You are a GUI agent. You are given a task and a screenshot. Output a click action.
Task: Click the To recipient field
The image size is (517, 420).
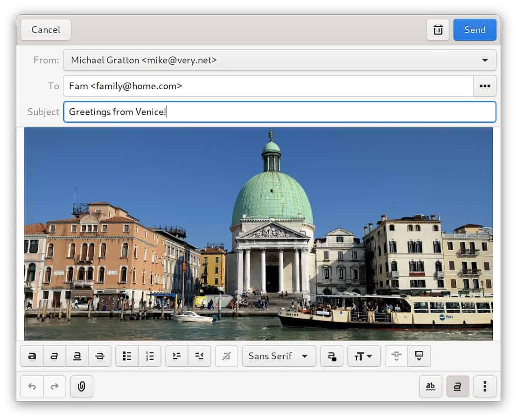click(x=268, y=86)
